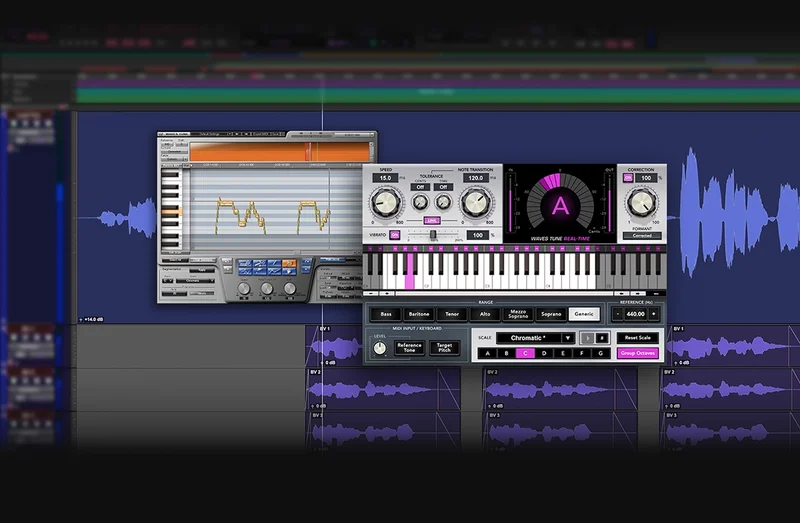Click the Speed 15.0 value field
Screen dimensions: 800x523
(385, 178)
